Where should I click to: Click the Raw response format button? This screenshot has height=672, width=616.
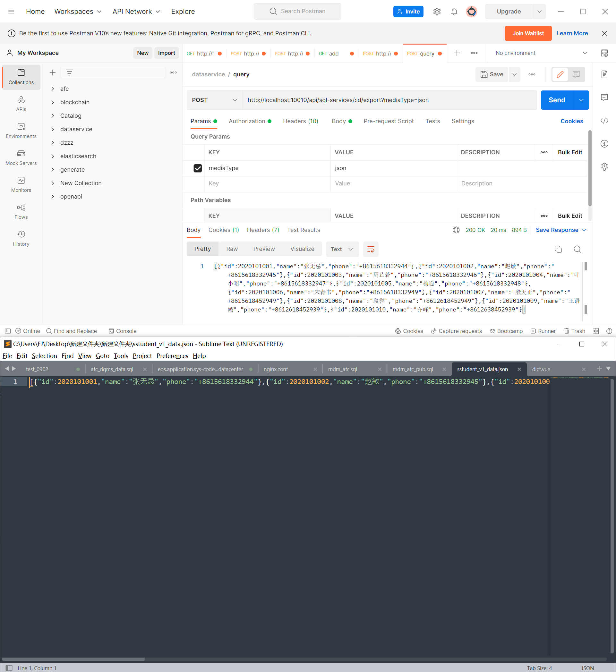click(233, 249)
